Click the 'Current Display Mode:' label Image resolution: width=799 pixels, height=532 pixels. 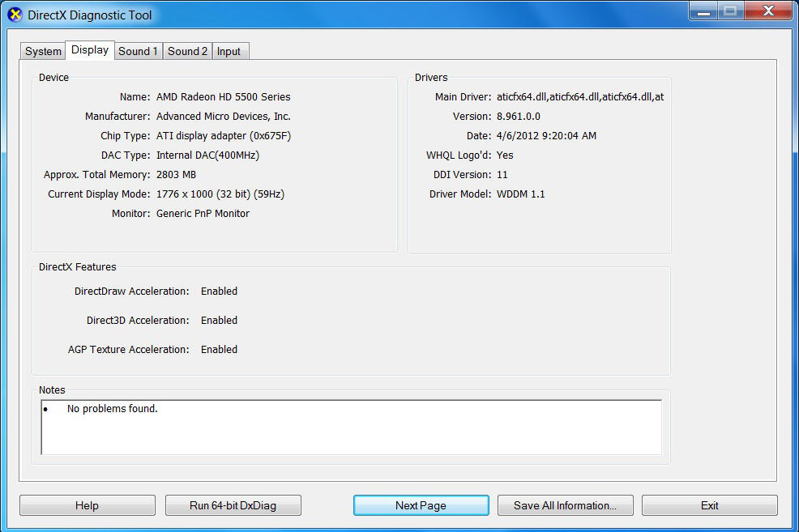click(99, 194)
